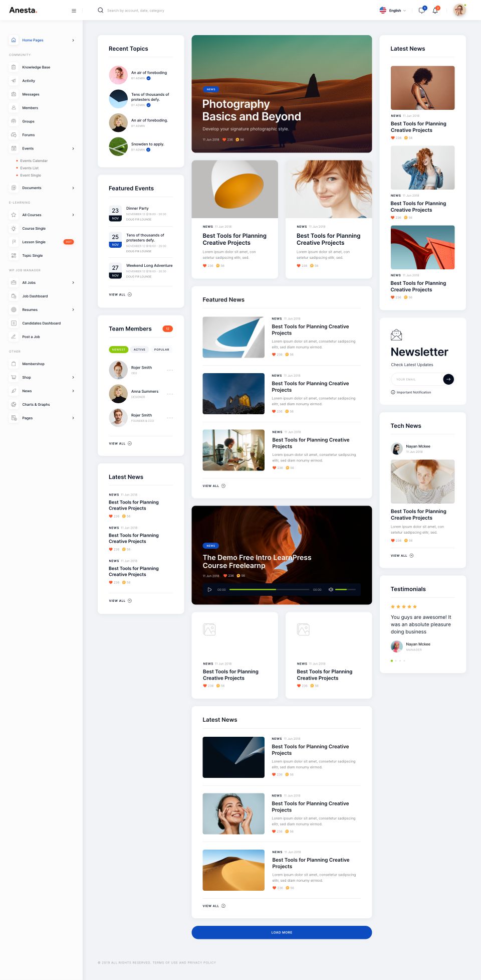Play the video in the LearnPress banner
The image size is (481, 980).
209,589
